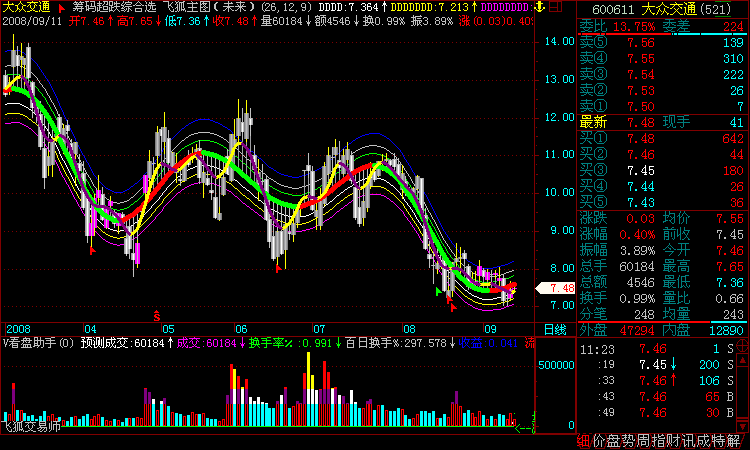The width and height of the screenshot is (750, 450).
Task: Click the 7.48 current price tag on the price axis
Action: [x=556, y=288]
